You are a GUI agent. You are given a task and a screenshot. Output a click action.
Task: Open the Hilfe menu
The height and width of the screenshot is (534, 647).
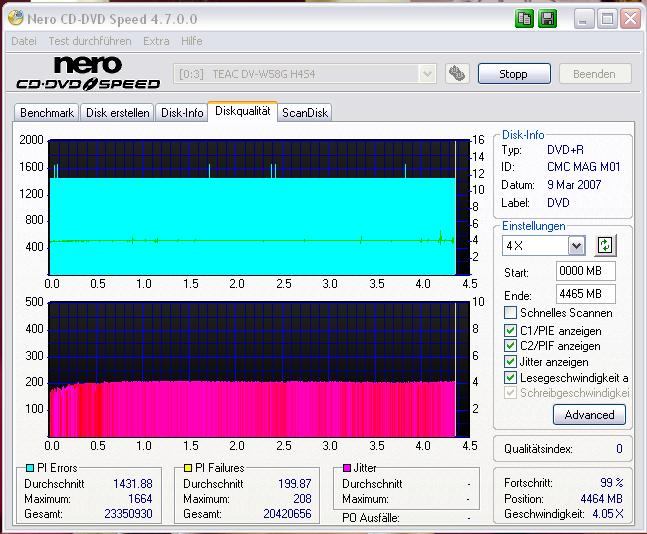tap(191, 41)
